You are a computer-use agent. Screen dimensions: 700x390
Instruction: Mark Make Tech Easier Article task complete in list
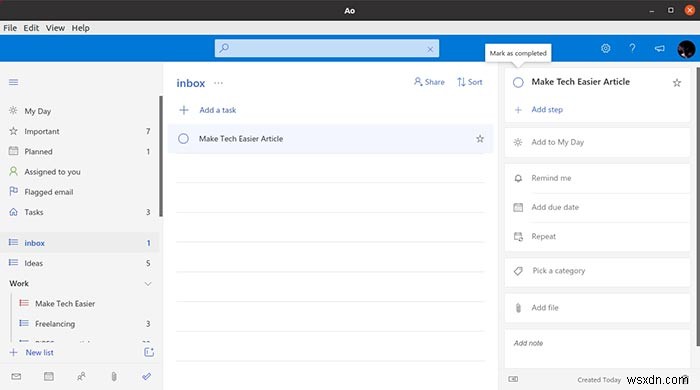click(x=183, y=139)
